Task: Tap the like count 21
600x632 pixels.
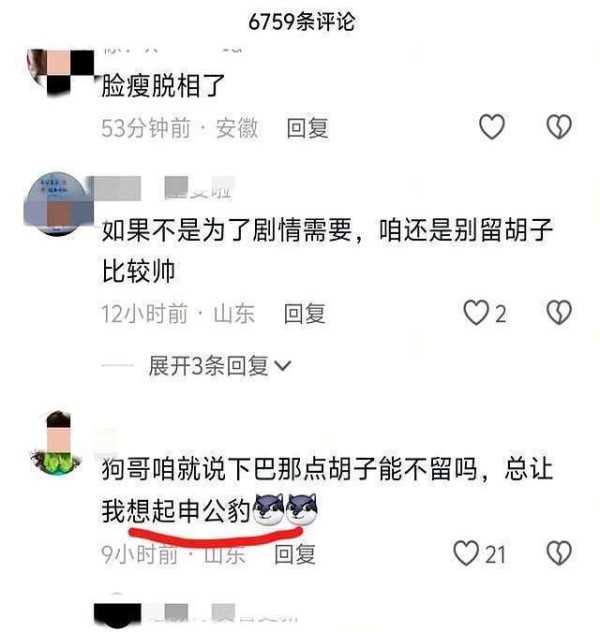Action: click(x=495, y=554)
